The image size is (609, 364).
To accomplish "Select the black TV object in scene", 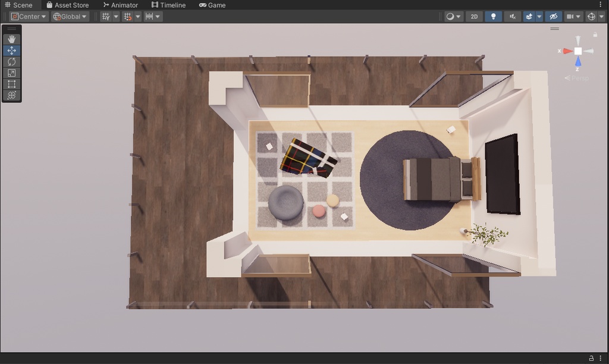I will (502, 174).
